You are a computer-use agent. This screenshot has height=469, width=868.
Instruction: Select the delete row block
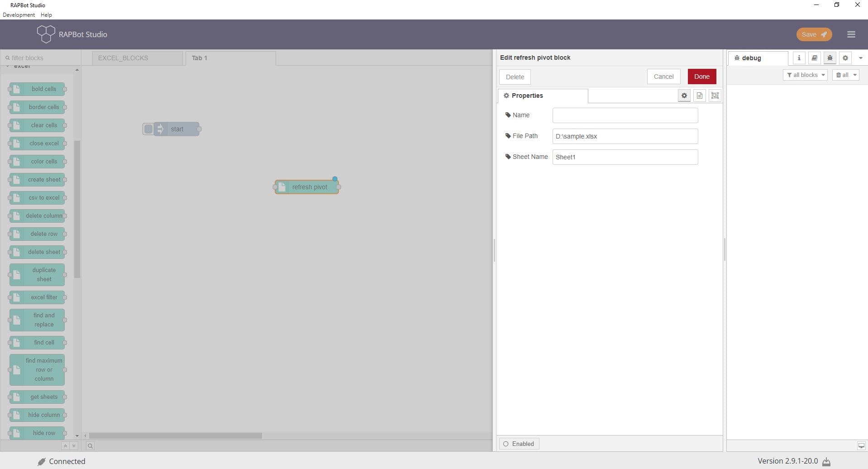tap(37, 234)
